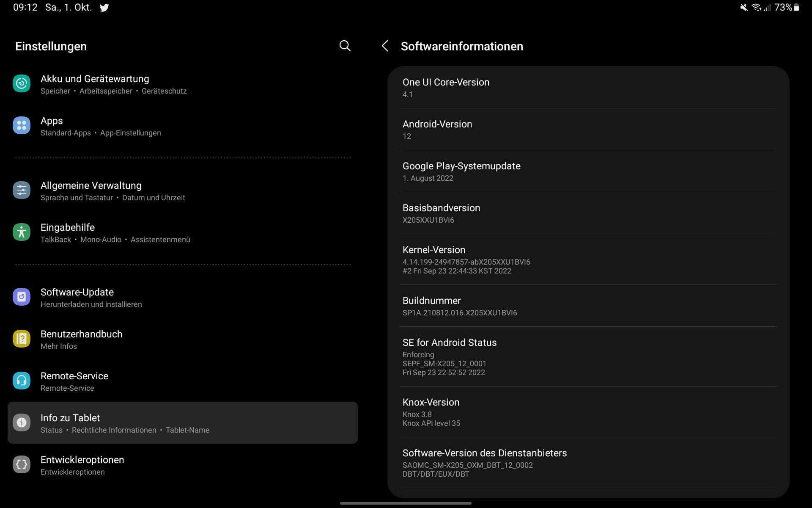Tap Google Play-Systemupdate entry
The image size is (812, 508).
(588, 171)
